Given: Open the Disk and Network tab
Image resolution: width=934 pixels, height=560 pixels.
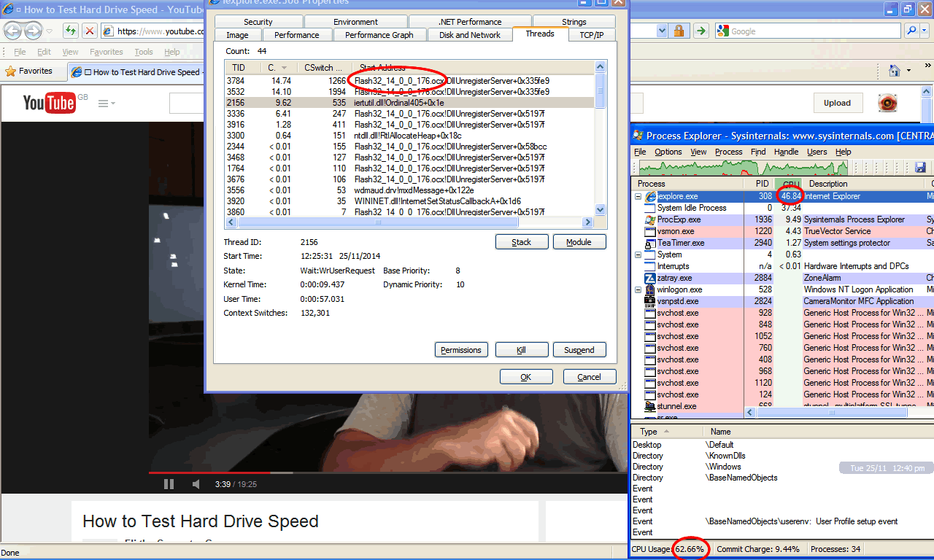Looking at the screenshot, I should (469, 35).
